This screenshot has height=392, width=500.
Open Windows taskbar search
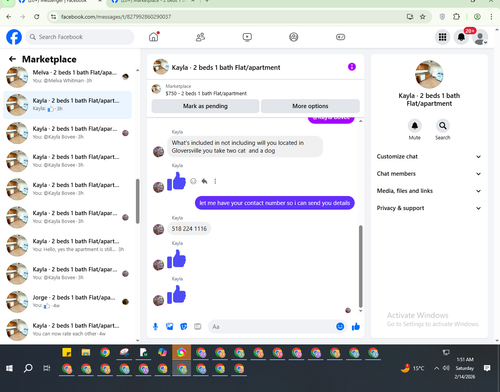pyautogui.click(x=28, y=368)
